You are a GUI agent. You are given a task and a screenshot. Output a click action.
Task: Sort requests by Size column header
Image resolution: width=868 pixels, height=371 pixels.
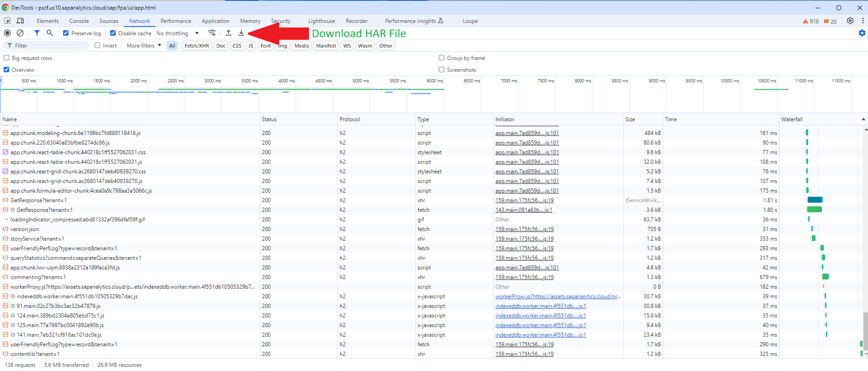(643, 119)
